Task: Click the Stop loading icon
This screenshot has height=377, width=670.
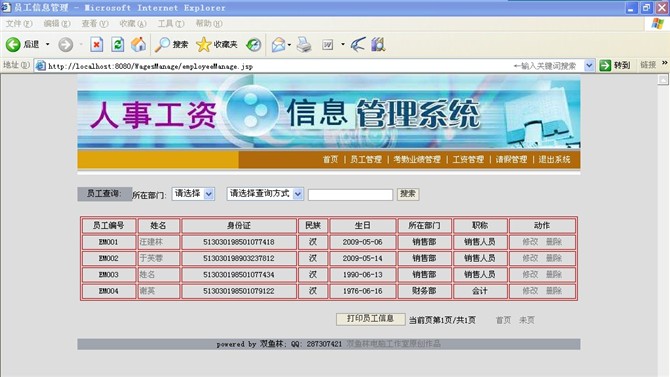Action: 97,44
